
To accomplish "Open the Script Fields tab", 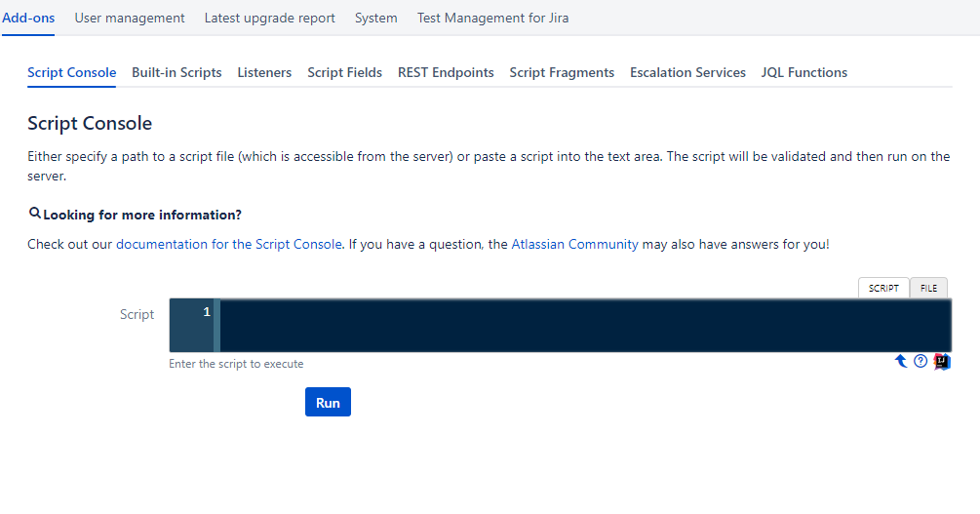I will [x=344, y=72].
